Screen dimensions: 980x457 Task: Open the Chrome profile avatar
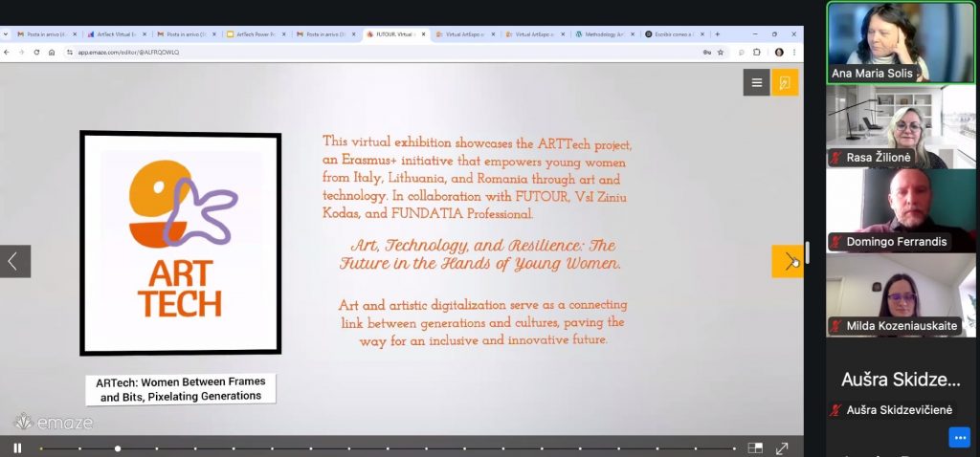point(779,53)
